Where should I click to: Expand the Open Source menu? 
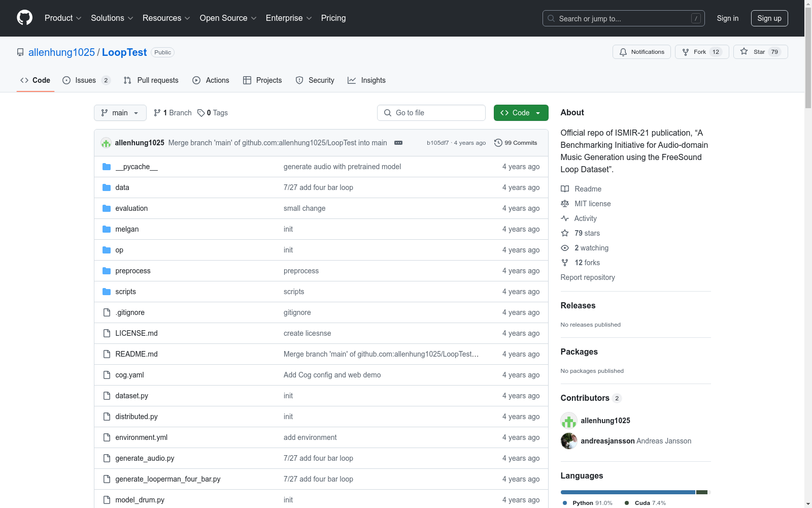[228, 18]
